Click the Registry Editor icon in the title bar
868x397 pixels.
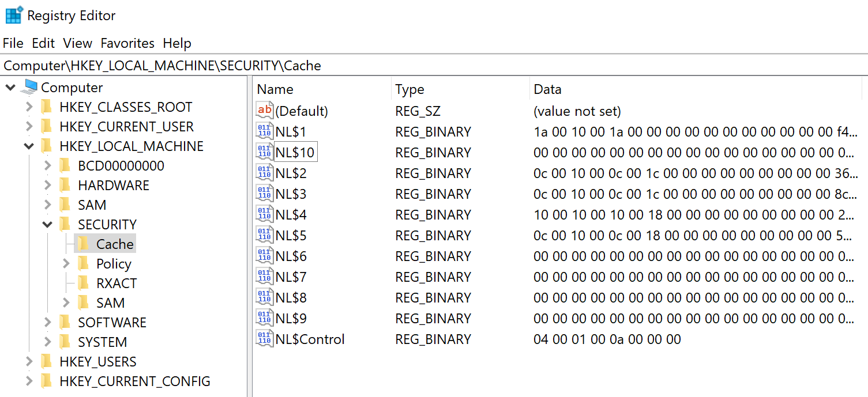tap(13, 14)
